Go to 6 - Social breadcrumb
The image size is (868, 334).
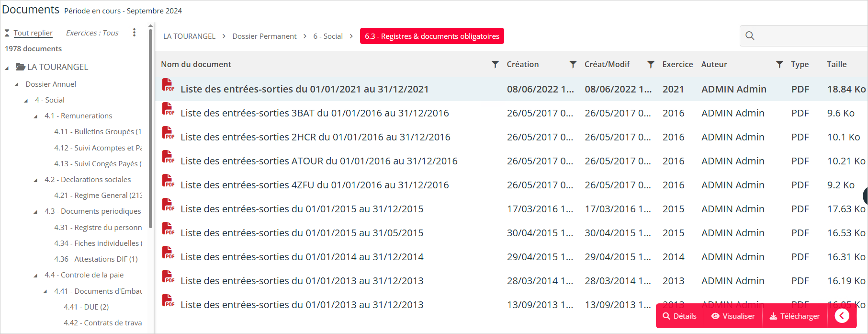(x=328, y=36)
